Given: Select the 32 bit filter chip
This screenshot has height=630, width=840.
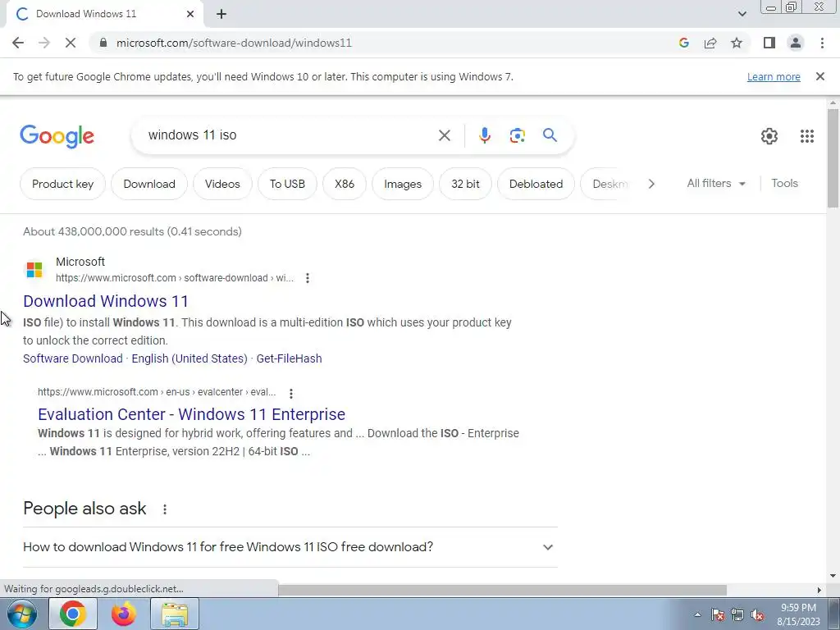Looking at the screenshot, I should click(465, 184).
